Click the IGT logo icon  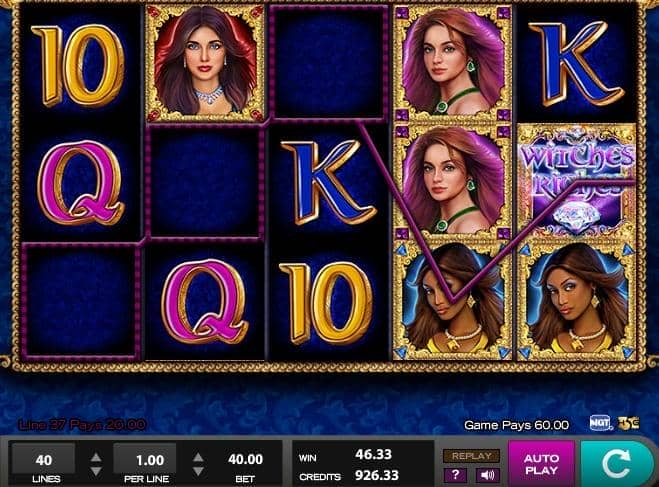(601, 423)
